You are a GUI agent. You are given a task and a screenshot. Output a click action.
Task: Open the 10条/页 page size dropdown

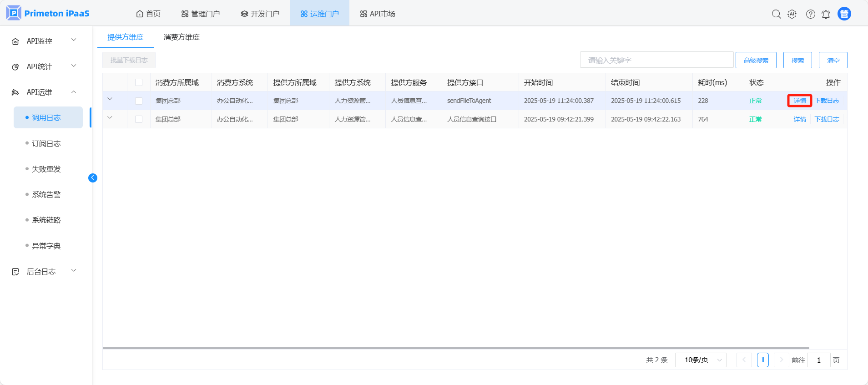pos(701,360)
